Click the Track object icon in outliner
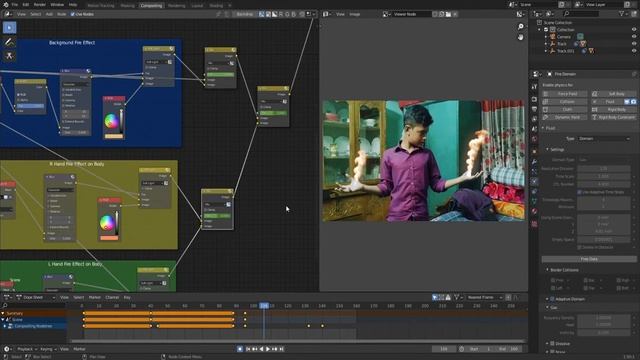The height and width of the screenshot is (360, 640). tap(553, 44)
